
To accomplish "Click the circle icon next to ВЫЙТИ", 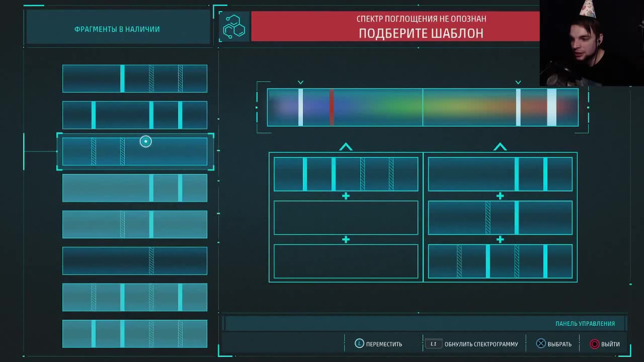I will [x=594, y=344].
